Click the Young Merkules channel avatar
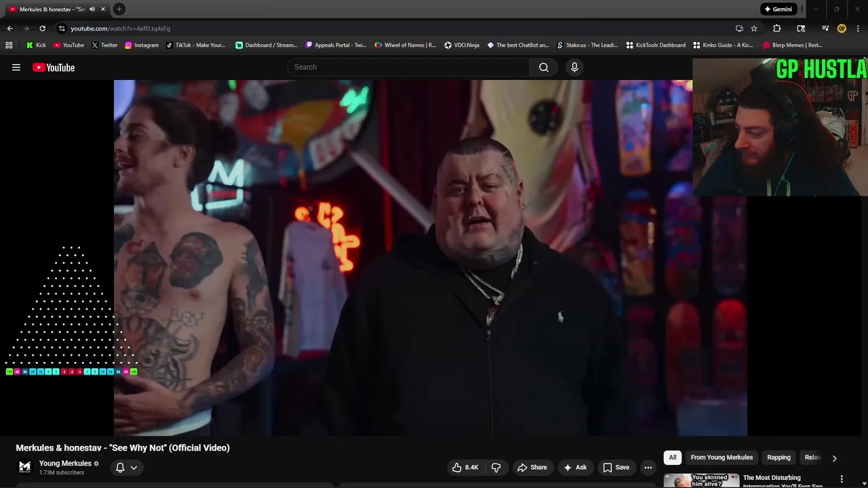 pos(24,467)
